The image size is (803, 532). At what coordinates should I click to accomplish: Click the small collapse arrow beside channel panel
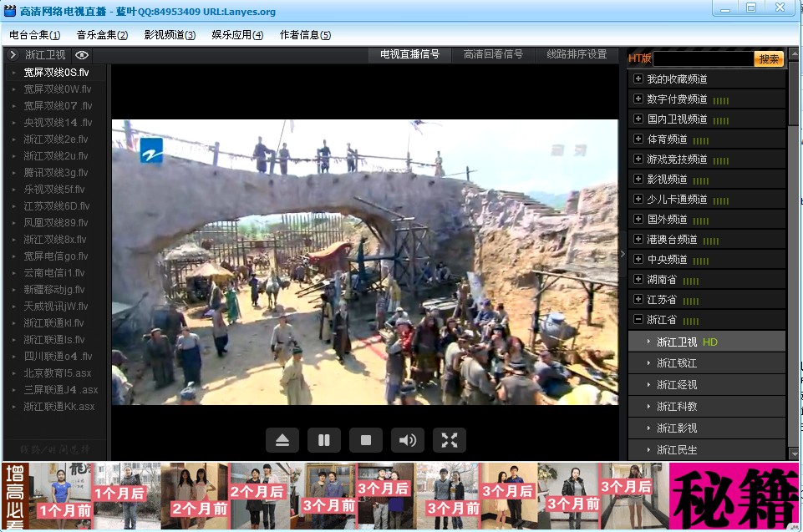pyautogui.click(x=623, y=254)
